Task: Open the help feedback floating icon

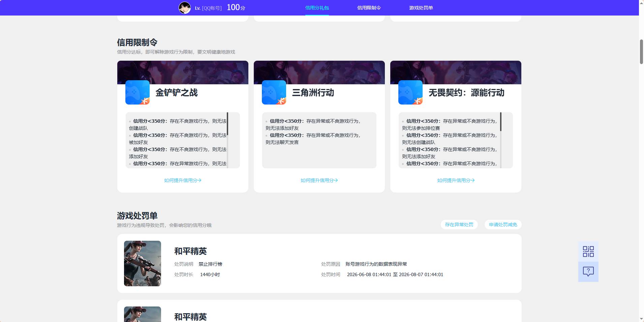Action: click(x=588, y=272)
